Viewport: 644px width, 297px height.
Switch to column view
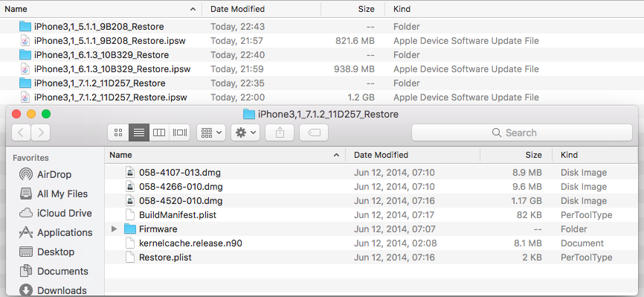click(159, 132)
